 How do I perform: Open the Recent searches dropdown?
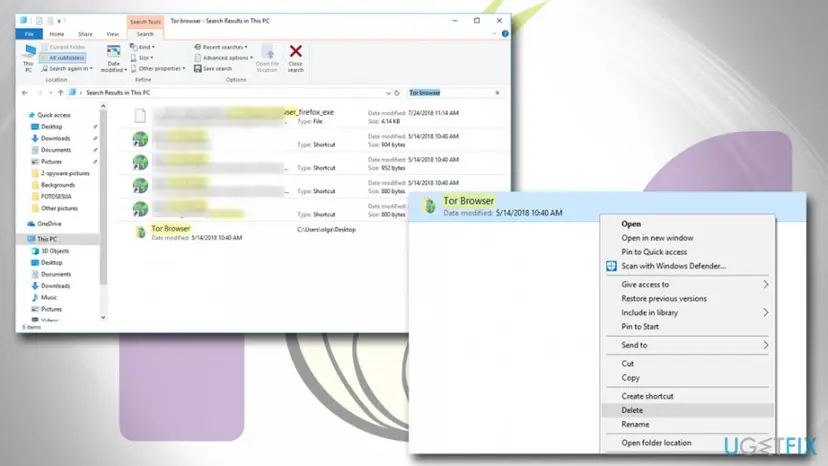(221, 47)
